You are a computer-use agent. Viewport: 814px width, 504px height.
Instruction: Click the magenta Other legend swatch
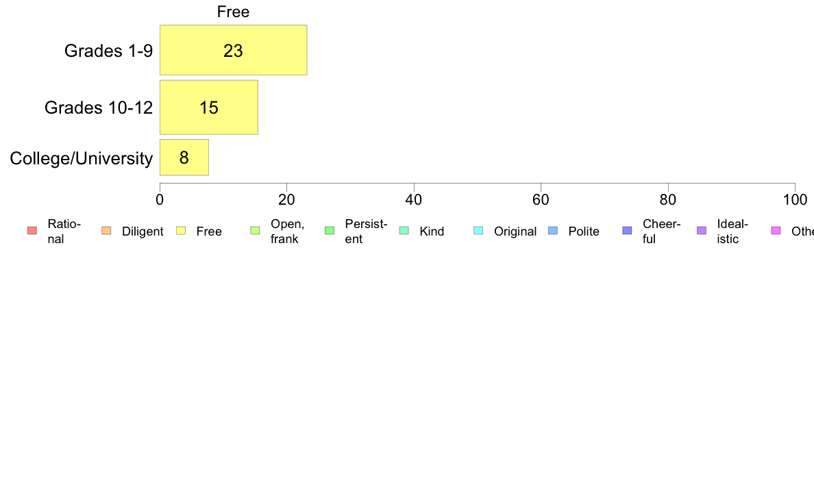click(776, 231)
